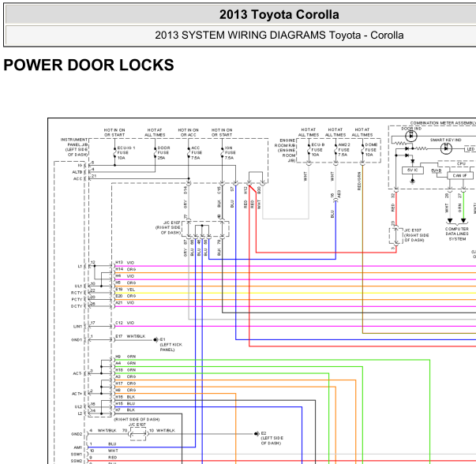Click the 'DCTY' terminal label

coord(77,306)
